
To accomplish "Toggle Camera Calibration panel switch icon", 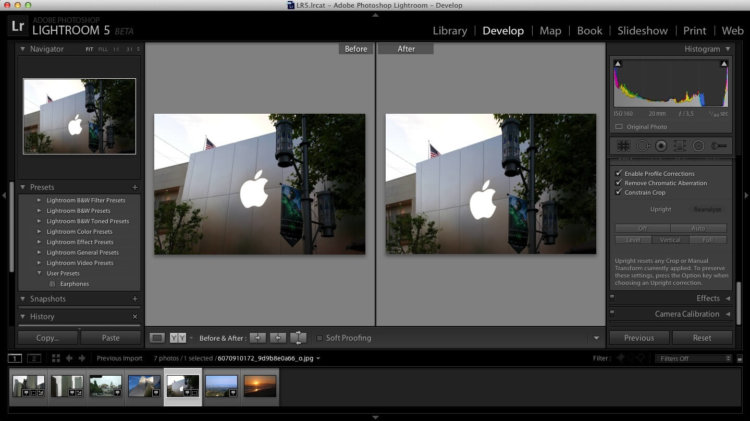I will [x=612, y=312].
